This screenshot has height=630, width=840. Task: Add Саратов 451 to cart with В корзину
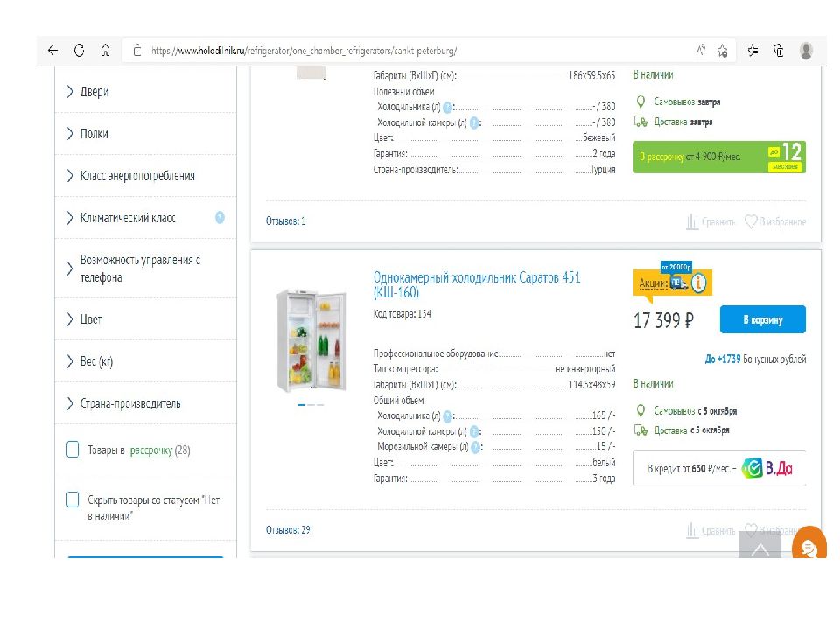click(x=762, y=320)
